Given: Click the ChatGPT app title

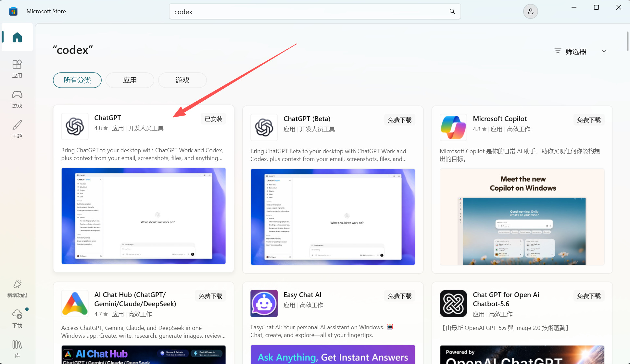Looking at the screenshot, I should click(x=107, y=118).
